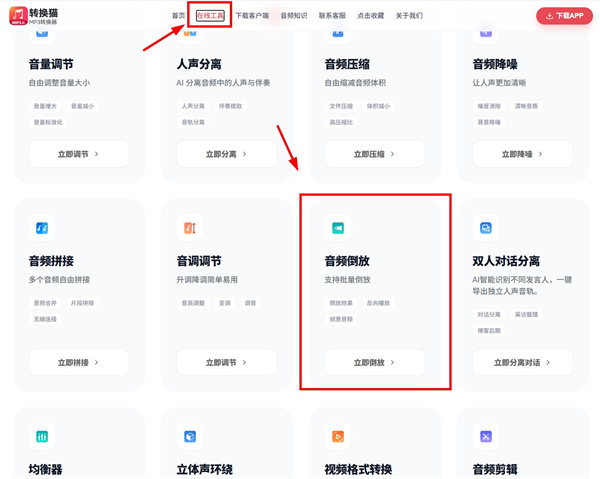
Task: Open the 音频知识 navigation item
Action: pos(294,16)
